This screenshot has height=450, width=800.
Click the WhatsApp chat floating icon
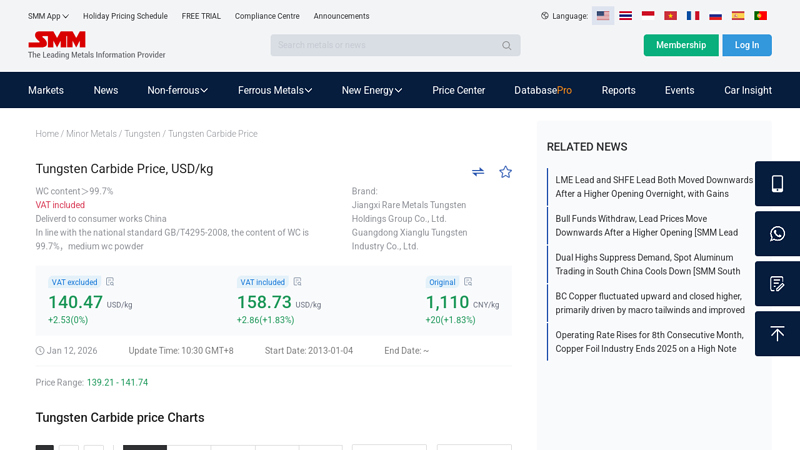tap(777, 234)
